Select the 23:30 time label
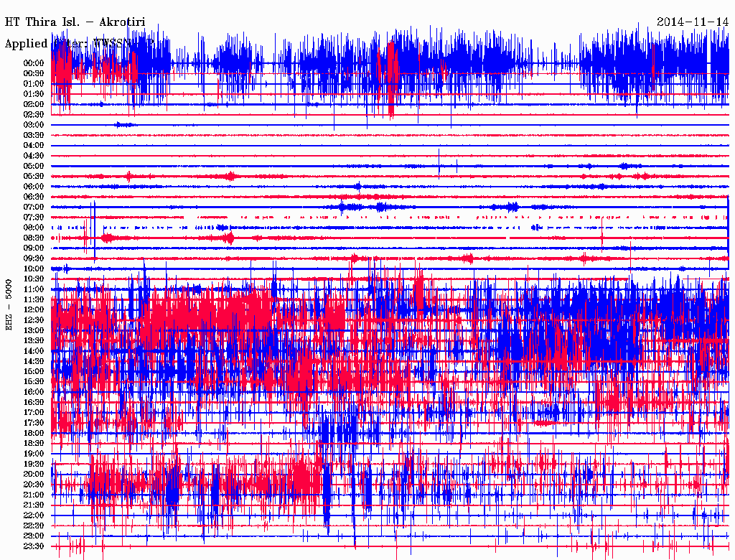 tap(33, 546)
